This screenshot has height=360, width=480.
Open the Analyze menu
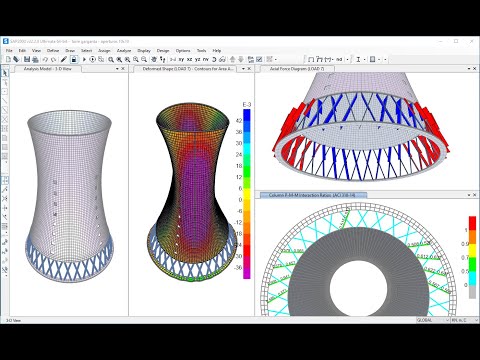click(x=124, y=51)
